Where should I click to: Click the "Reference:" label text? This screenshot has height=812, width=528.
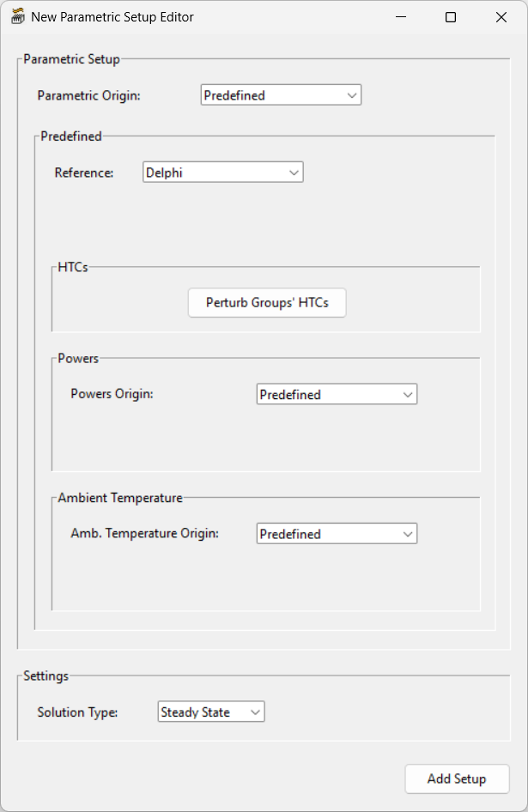coord(83,173)
